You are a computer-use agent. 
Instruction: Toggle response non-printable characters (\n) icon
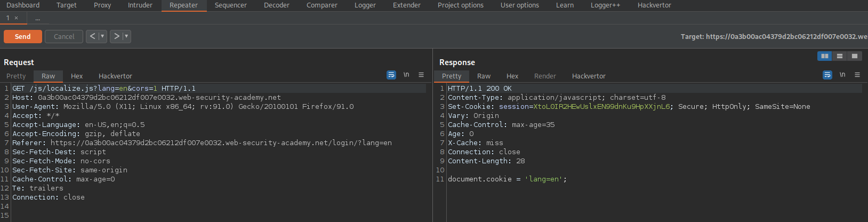pos(842,75)
